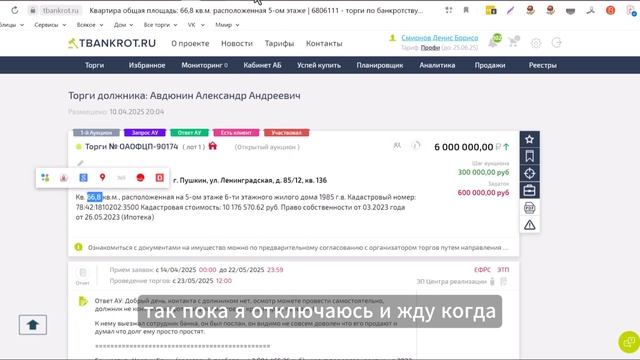Expand the Дом bookmarks folder
Viewport: 640px width, 360px height.
click(123, 25)
